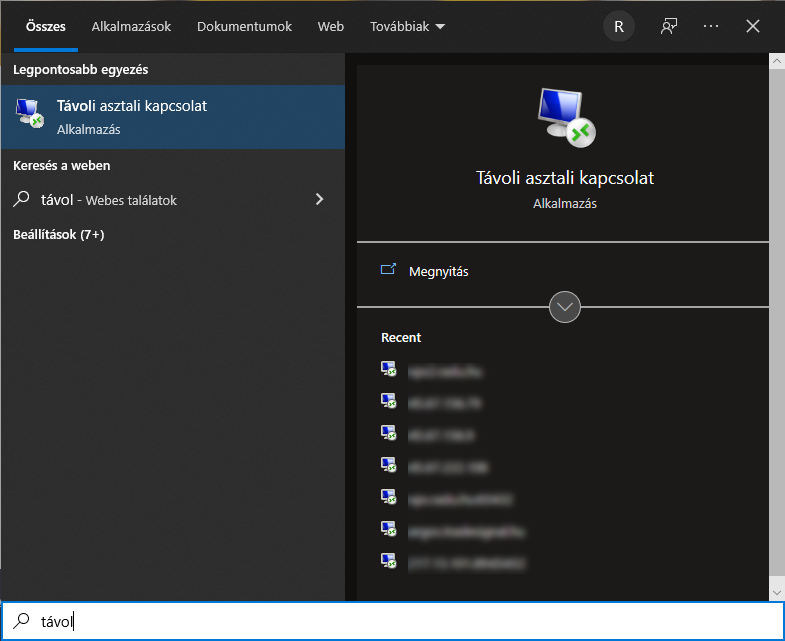The width and height of the screenshot is (785, 641).
Task: Click the scrollbar down arrow in preview pane
Action: coord(776,592)
